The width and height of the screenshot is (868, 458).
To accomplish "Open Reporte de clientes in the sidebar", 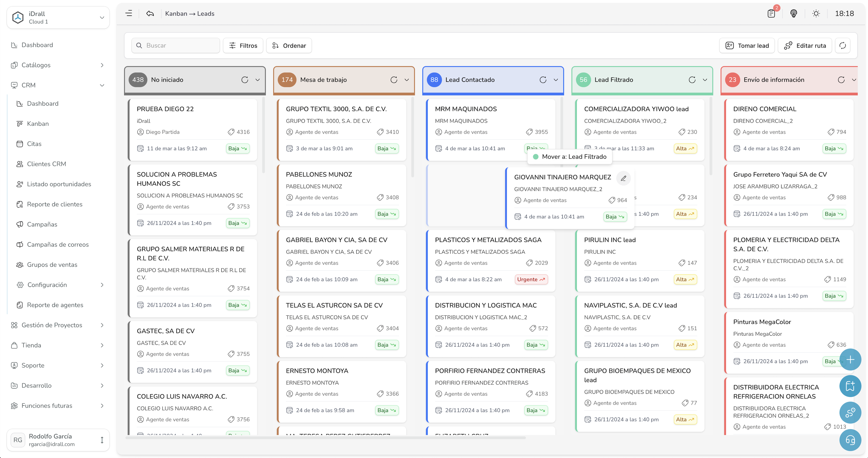I will pyautogui.click(x=55, y=204).
